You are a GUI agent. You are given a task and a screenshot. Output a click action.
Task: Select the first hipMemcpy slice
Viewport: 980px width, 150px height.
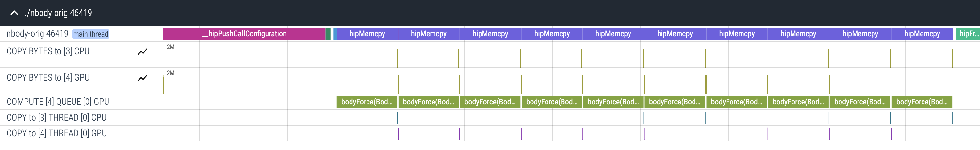[367, 34]
